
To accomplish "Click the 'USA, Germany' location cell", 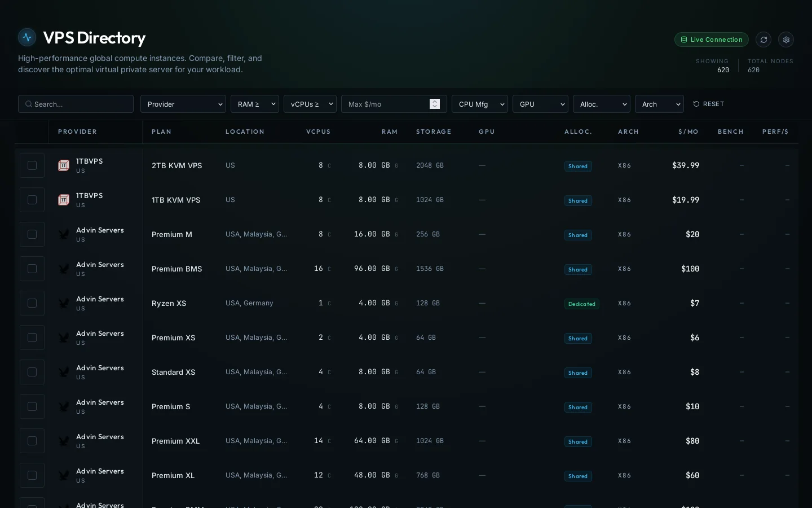I will (x=249, y=303).
